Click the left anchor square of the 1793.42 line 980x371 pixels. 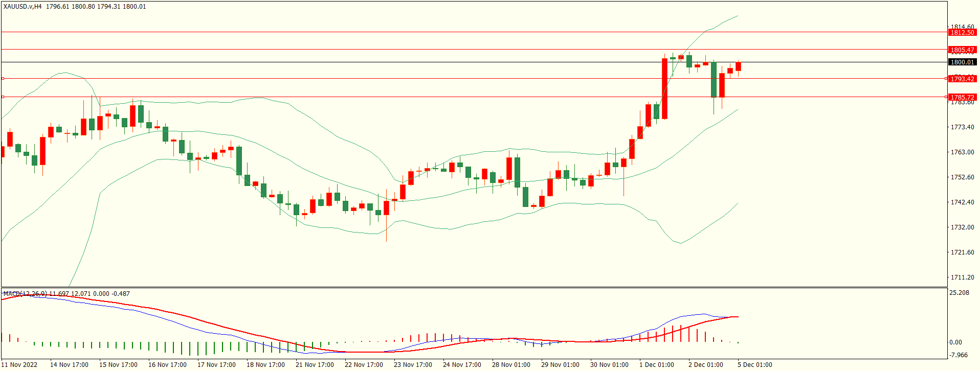pyautogui.click(x=3, y=78)
